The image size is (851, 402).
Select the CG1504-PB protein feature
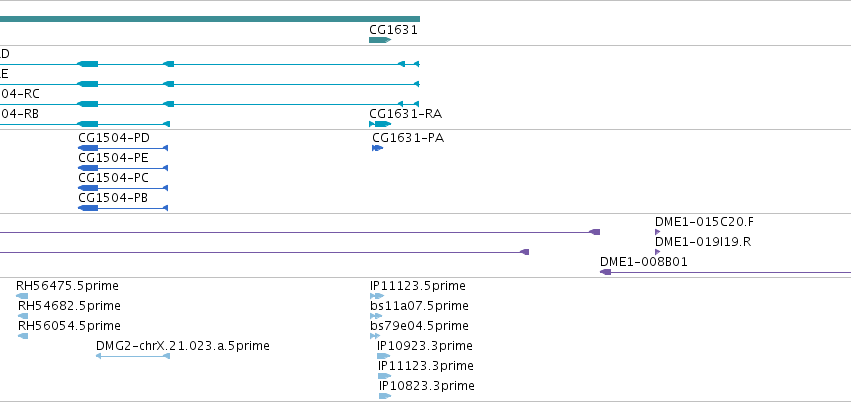coord(123,208)
